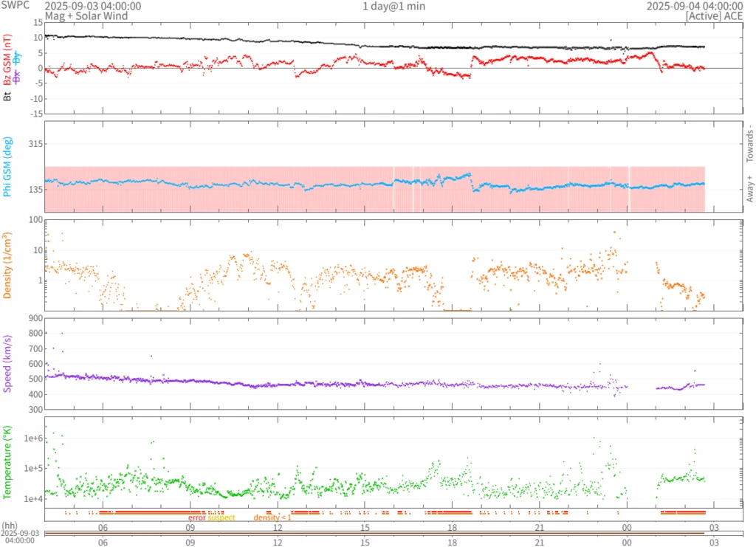Open the Mag + Solar Wind series selector
The image size is (756, 547).
pos(86,16)
